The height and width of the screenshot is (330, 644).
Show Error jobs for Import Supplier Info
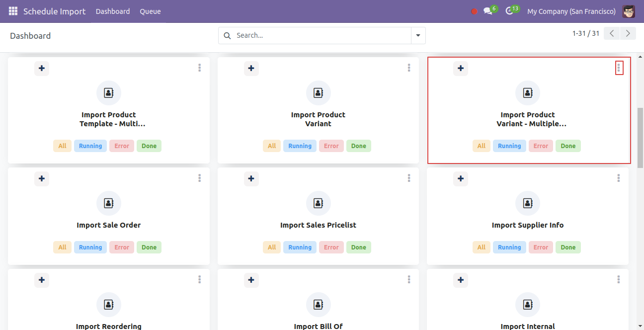[541, 247]
